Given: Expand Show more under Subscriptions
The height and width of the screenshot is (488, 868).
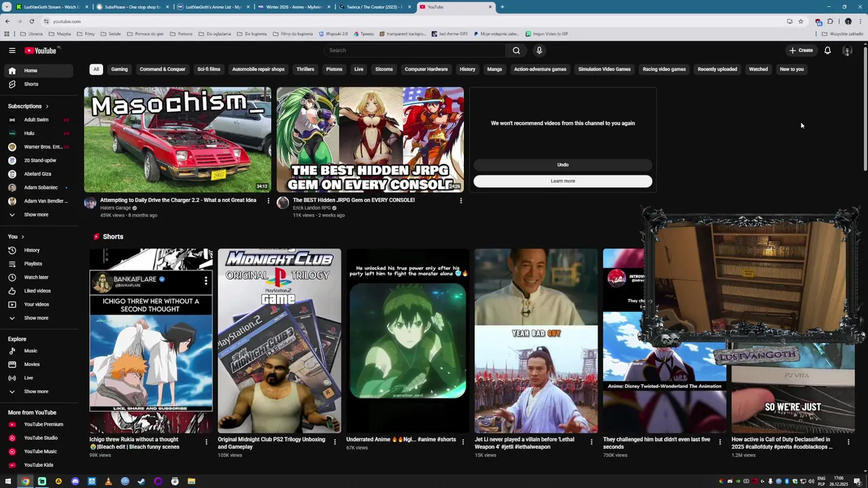Looking at the screenshot, I should tap(42, 214).
